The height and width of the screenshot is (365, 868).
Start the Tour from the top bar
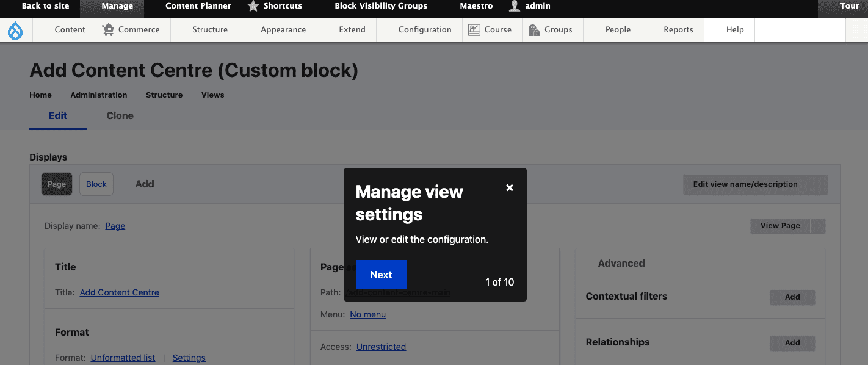pyautogui.click(x=849, y=6)
